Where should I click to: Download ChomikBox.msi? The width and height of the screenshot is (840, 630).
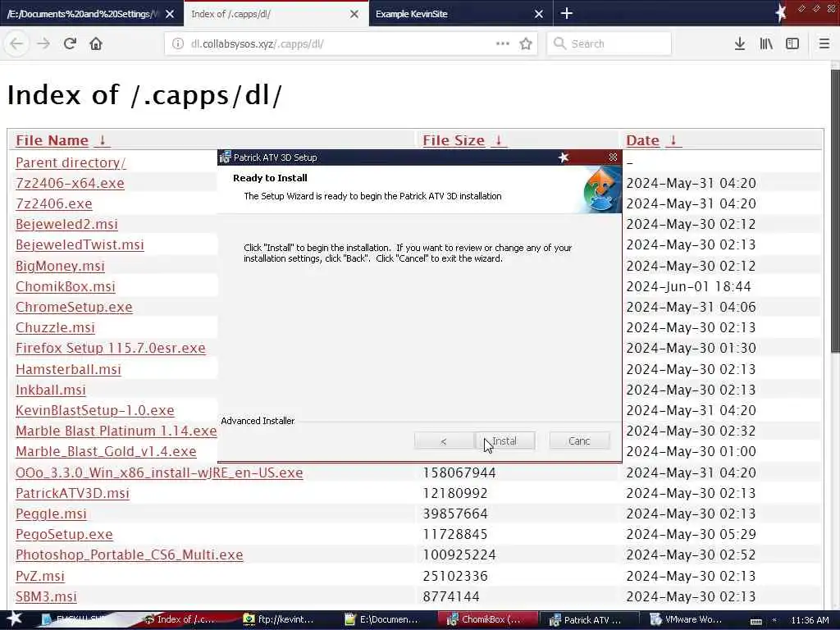pos(66,286)
